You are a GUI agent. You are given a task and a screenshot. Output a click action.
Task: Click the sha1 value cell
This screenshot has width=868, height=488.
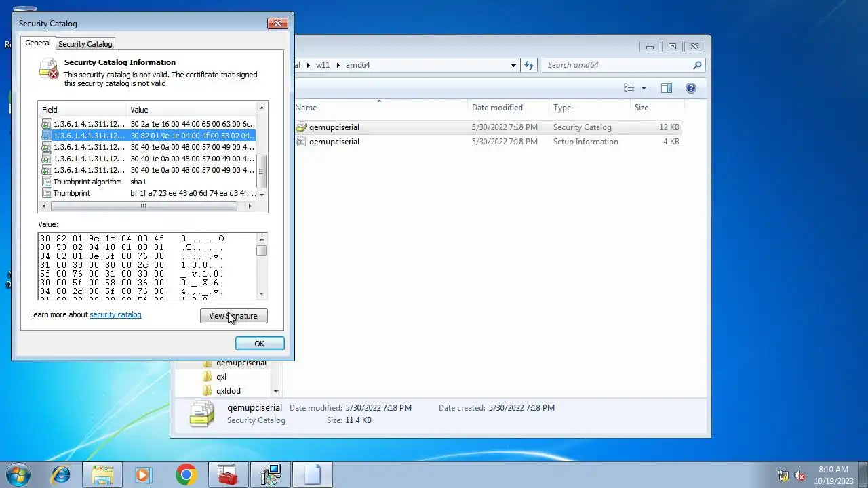[138, 182]
